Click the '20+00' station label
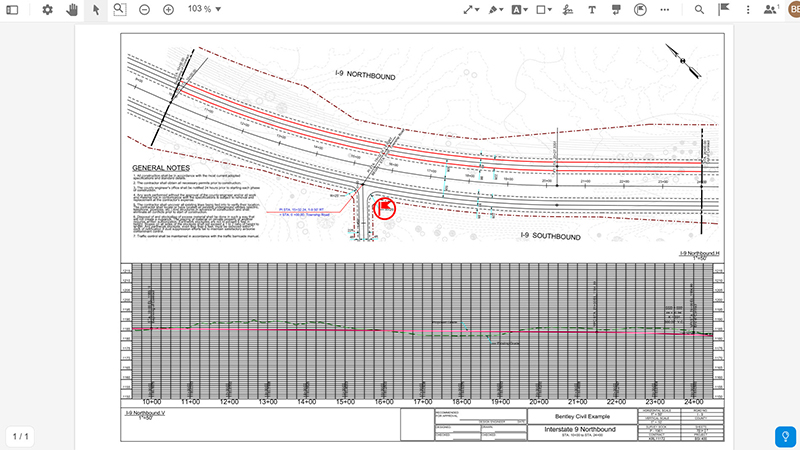Viewport: 800px width, 450px height. pos(539,402)
